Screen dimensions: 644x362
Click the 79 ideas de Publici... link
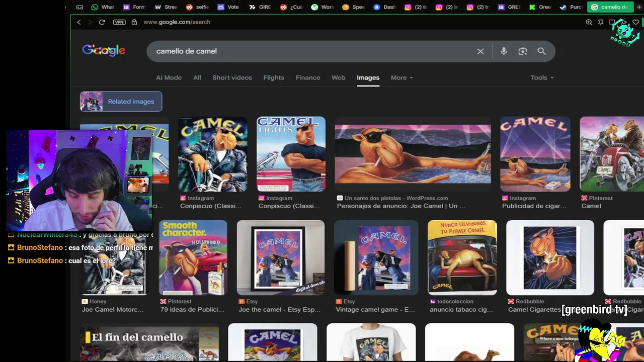pos(192,310)
